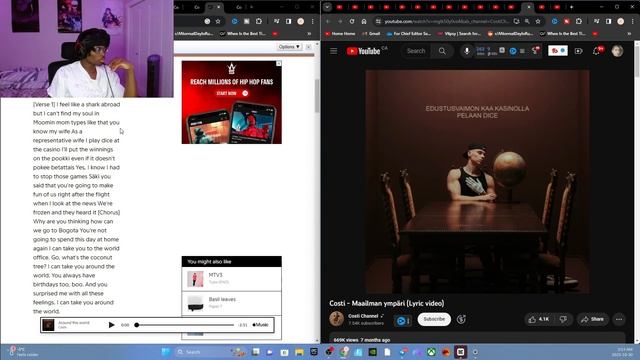Open YouTube account avatar menu
This screenshot has height=360, width=640.
point(617,51)
